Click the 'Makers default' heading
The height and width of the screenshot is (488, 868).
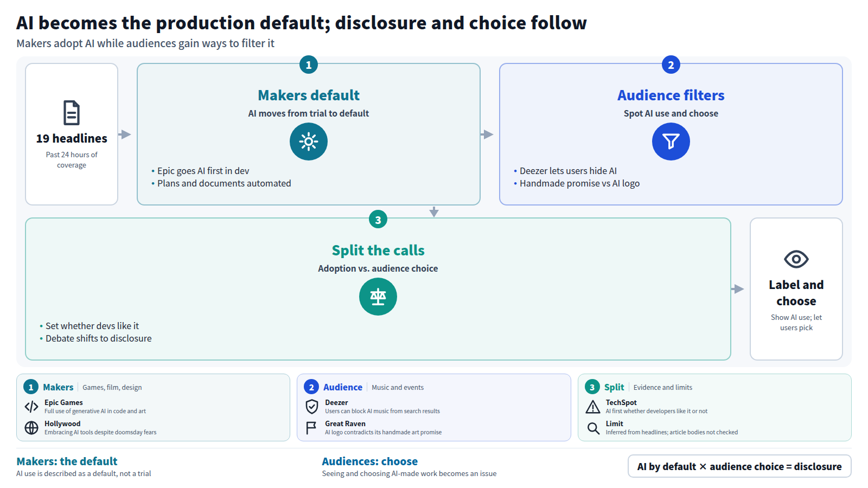(x=309, y=95)
